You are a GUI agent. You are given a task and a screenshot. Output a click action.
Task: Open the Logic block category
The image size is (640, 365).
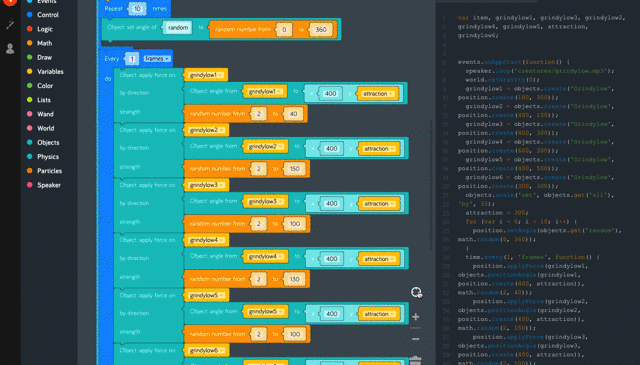point(40,29)
